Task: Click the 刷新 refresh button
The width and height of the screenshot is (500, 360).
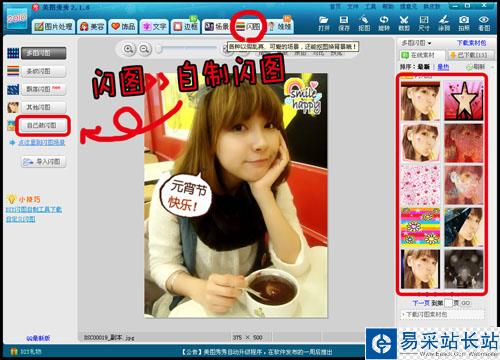Action: point(476,67)
